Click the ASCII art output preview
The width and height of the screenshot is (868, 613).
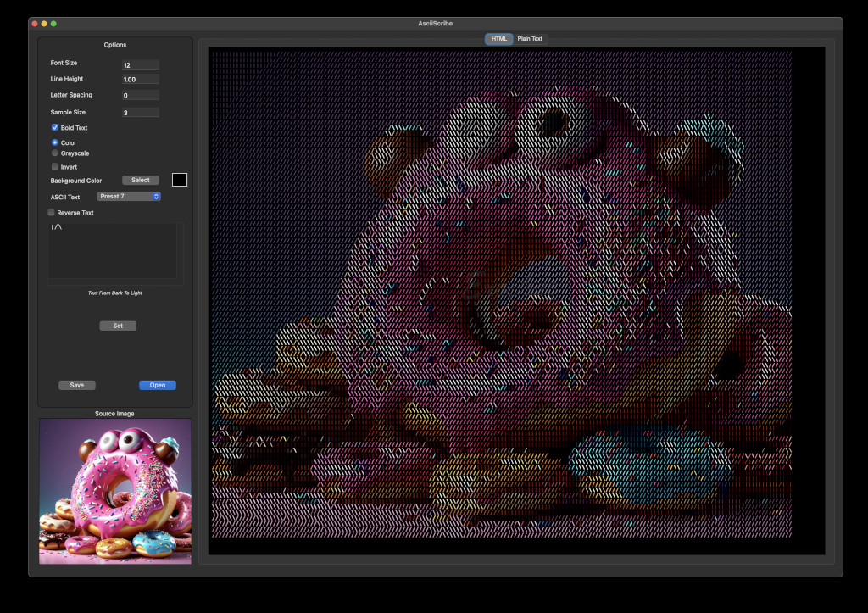point(516,301)
